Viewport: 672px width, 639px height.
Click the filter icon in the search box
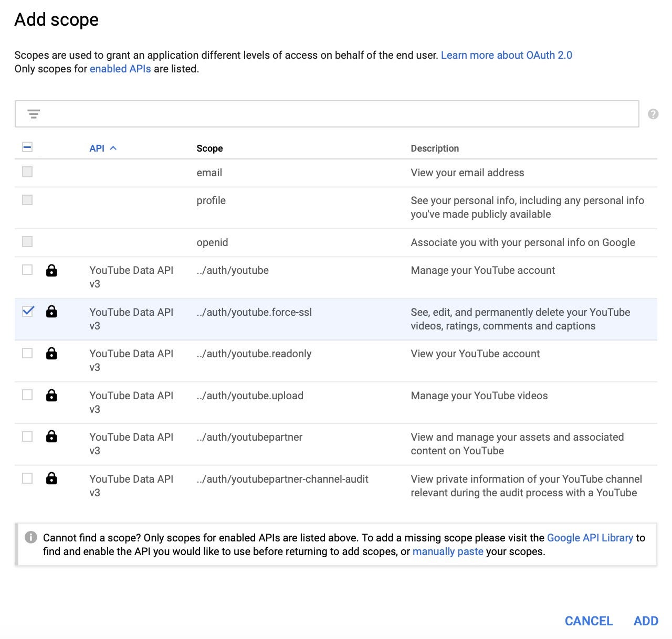[x=34, y=114]
